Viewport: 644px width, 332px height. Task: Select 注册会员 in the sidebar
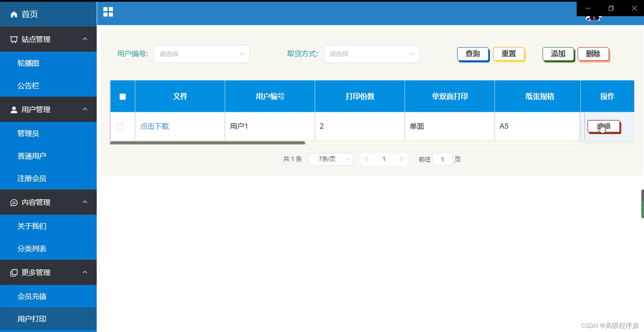coord(32,178)
